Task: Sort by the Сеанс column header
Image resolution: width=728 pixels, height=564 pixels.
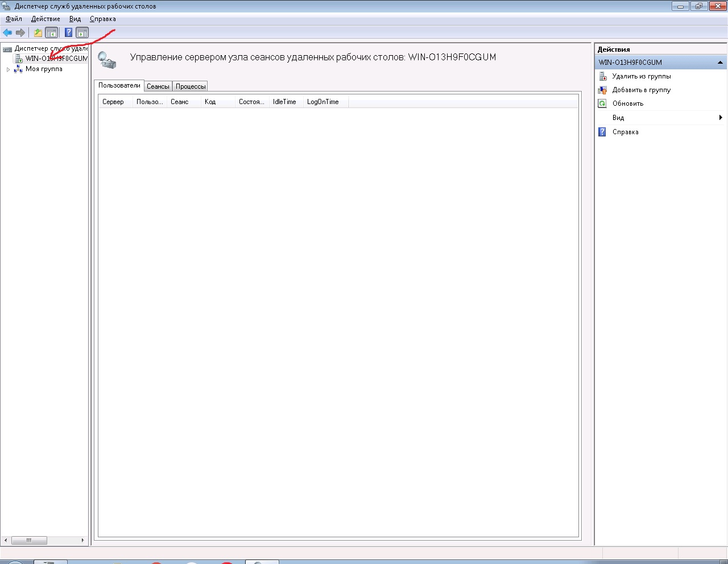Action: click(x=184, y=102)
